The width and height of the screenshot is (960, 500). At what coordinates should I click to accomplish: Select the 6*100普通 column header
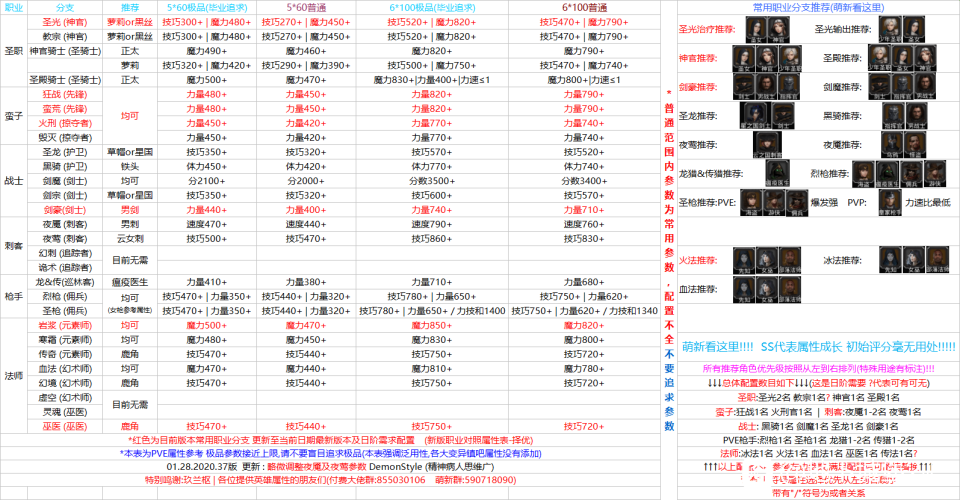584,7
